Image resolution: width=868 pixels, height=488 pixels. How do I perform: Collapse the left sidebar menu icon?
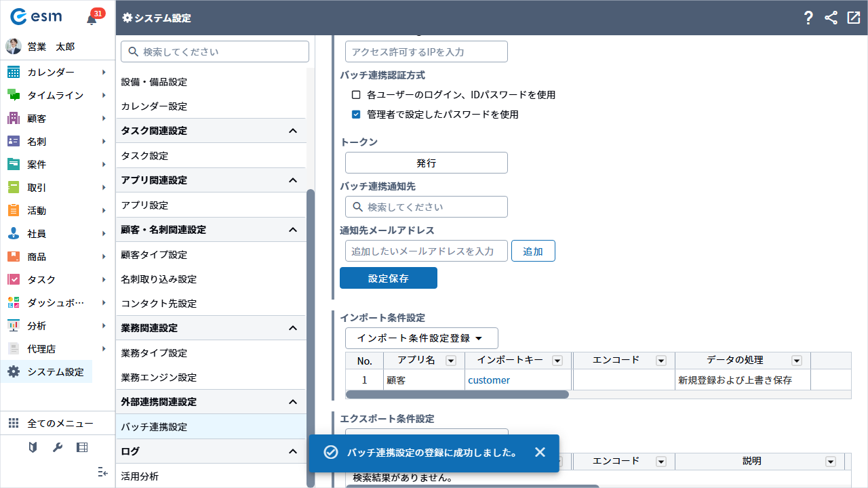click(102, 472)
